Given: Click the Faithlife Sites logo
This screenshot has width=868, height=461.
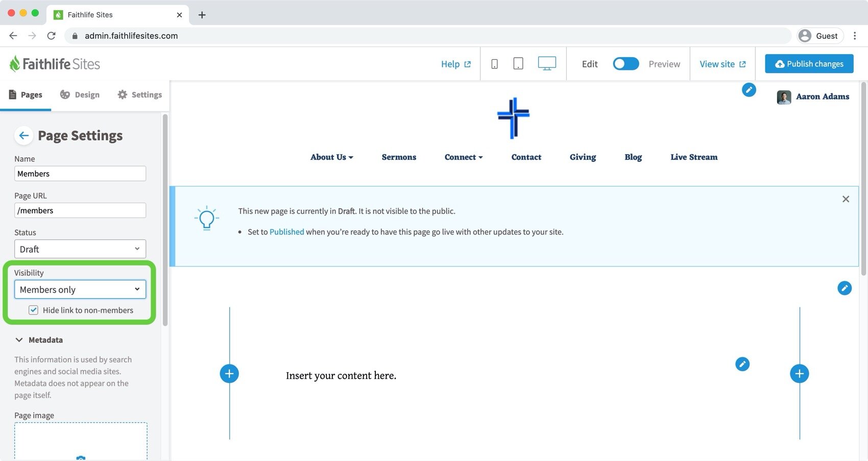Looking at the screenshot, I should (x=55, y=64).
